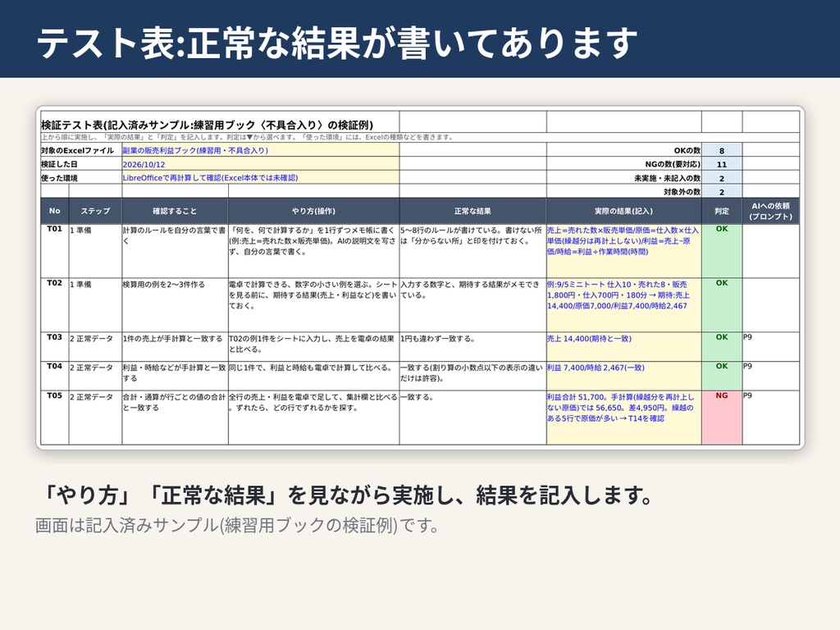This screenshot has height=630, width=840.
Task: Select the value 2 beside 未実施・未記入の数
Action: click(722, 178)
